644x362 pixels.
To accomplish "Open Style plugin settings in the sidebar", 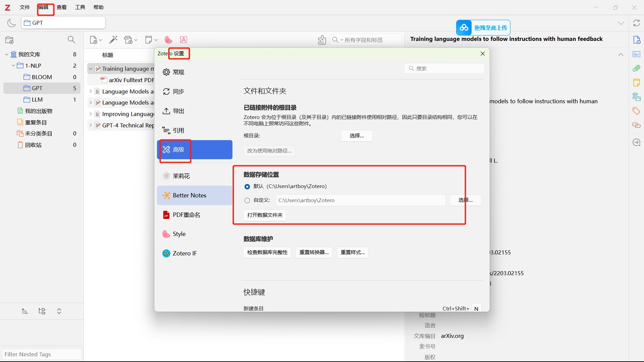I will coord(195,234).
